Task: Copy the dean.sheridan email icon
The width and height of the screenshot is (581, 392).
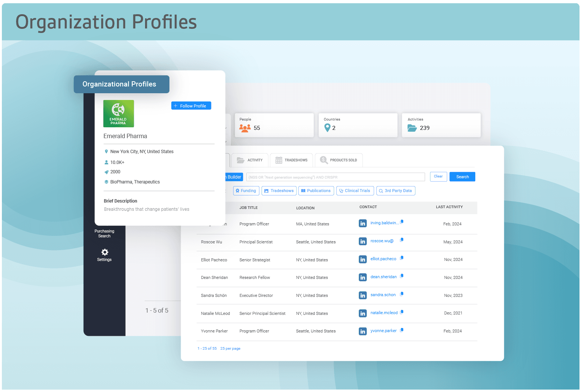Action: pos(402,276)
